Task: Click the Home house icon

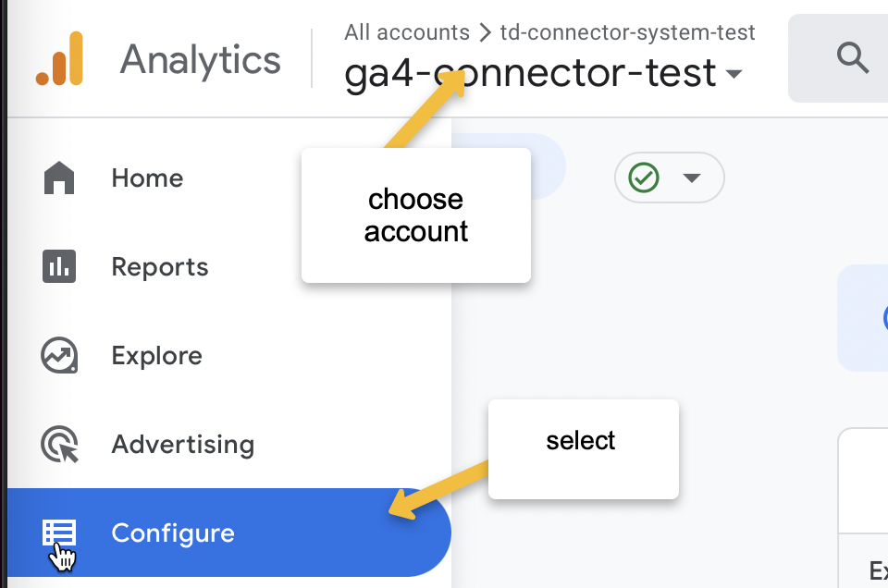Action: pyautogui.click(x=59, y=178)
